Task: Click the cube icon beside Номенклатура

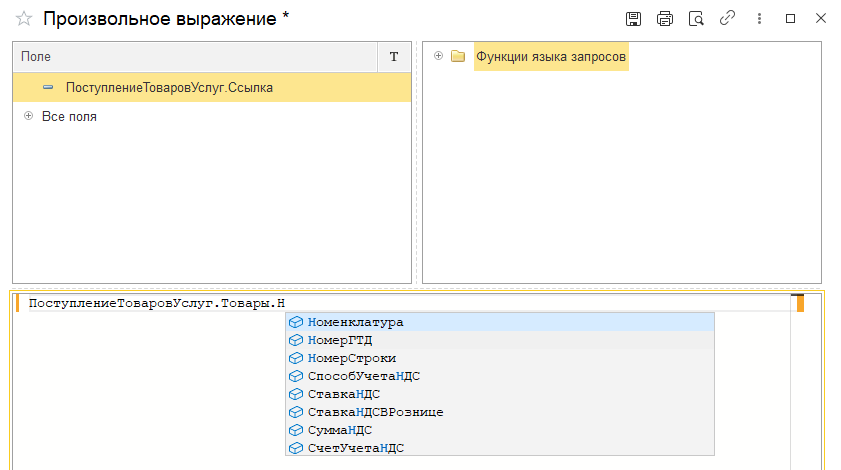Action: coord(296,322)
